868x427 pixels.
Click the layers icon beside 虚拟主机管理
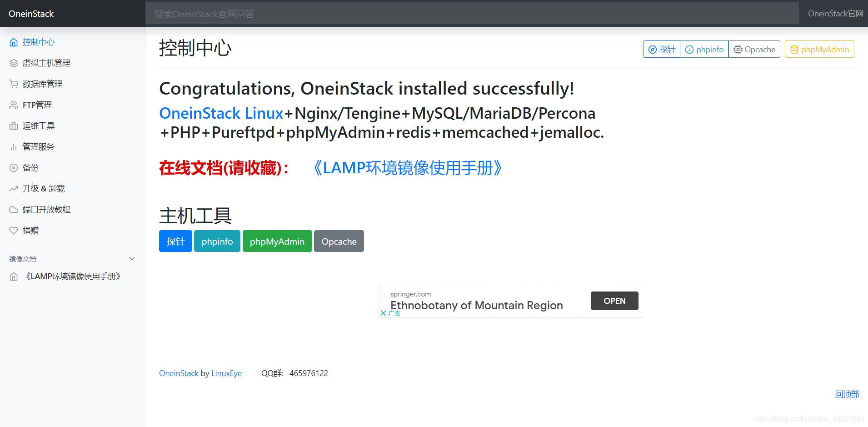[x=14, y=63]
